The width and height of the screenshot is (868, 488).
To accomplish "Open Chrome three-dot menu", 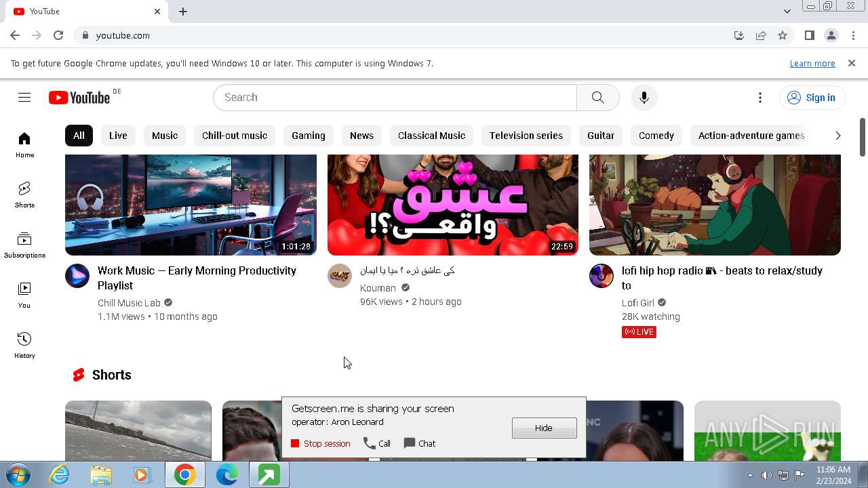I will click(x=854, y=35).
